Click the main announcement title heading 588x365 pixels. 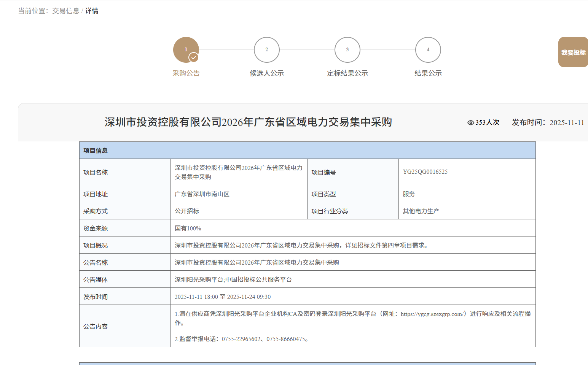(248, 122)
